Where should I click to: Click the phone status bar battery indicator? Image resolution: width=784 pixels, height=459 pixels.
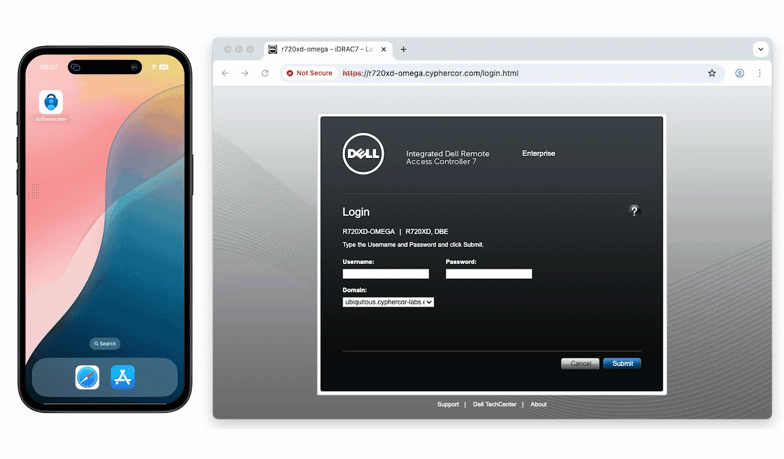[164, 67]
